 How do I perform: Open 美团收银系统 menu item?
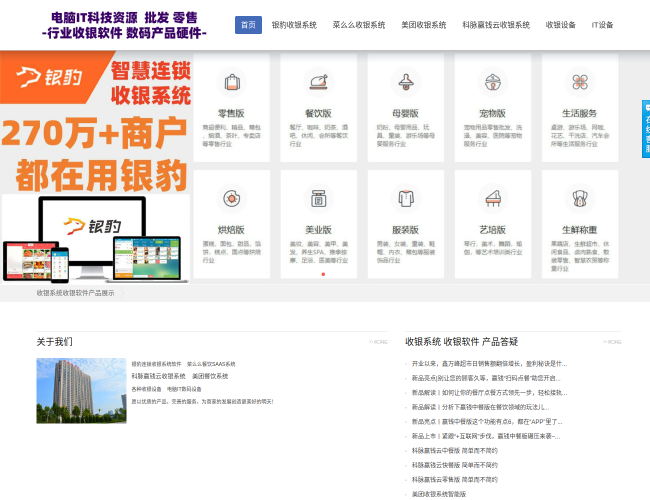tap(424, 25)
